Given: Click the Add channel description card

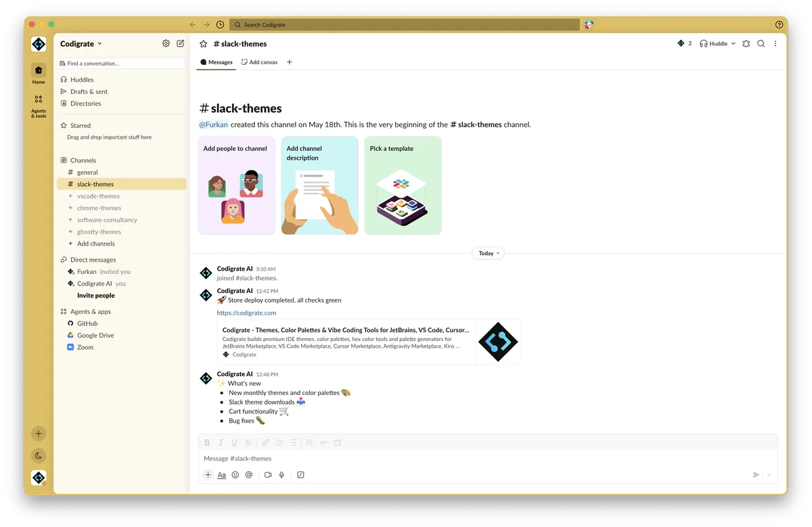Looking at the screenshot, I should (319, 185).
